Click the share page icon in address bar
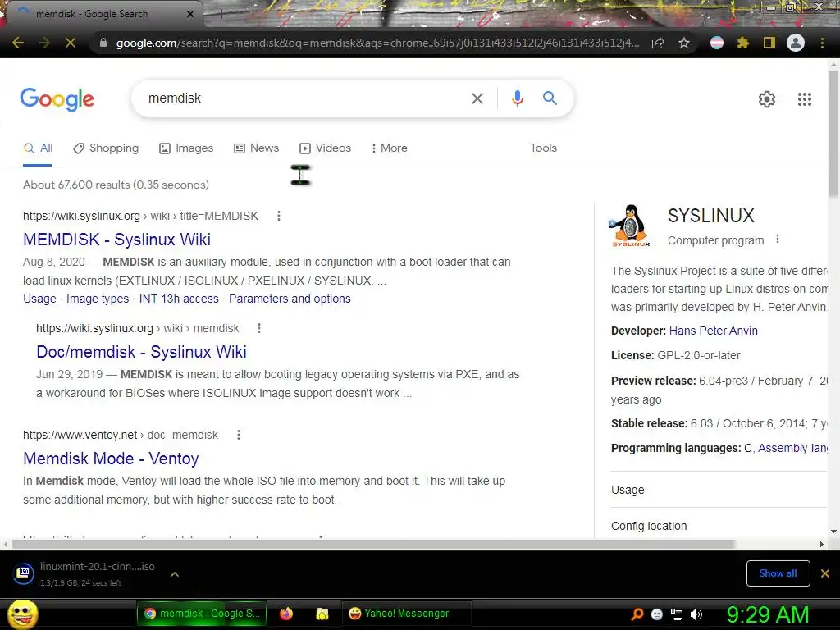 (658, 43)
